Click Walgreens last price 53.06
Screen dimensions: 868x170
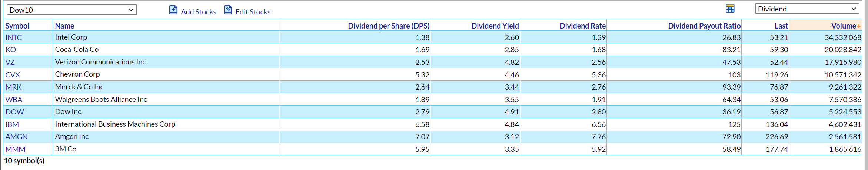tap(779, 100)
